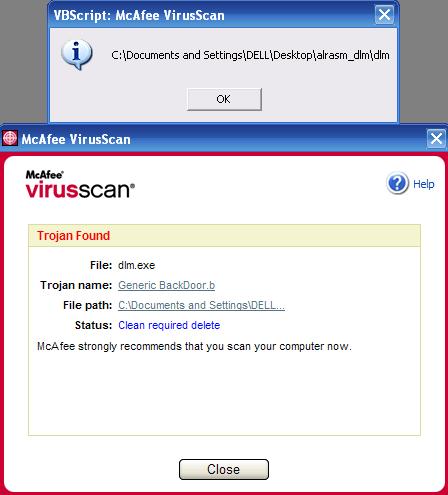Click OK in the VBScript dialog
Screen dimensions: 448x495
[224, 99]
